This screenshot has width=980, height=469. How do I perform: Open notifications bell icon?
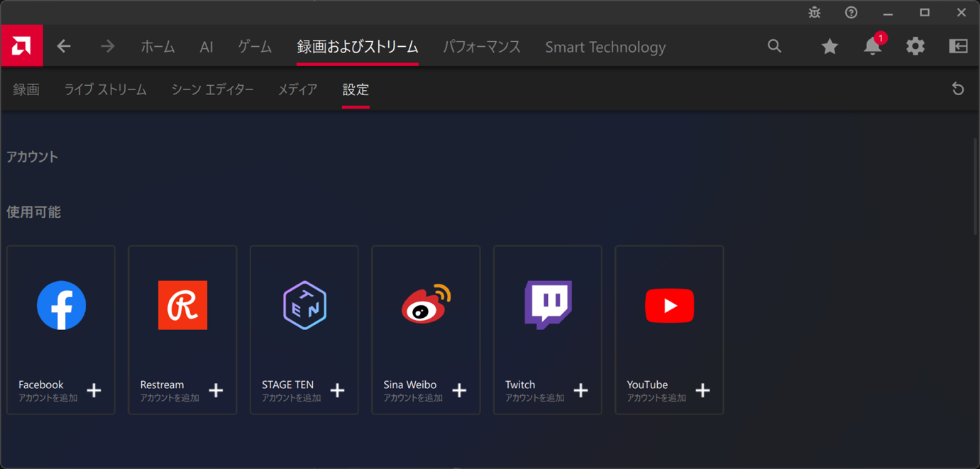874,45
